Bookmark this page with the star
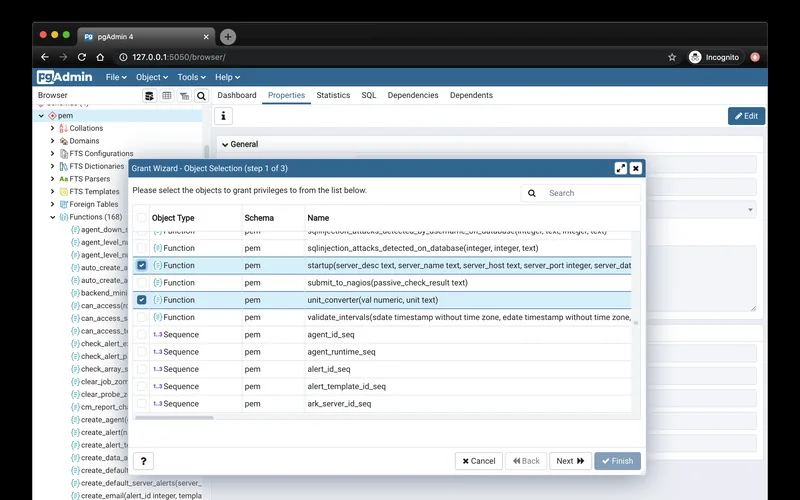 click(672, 57)
